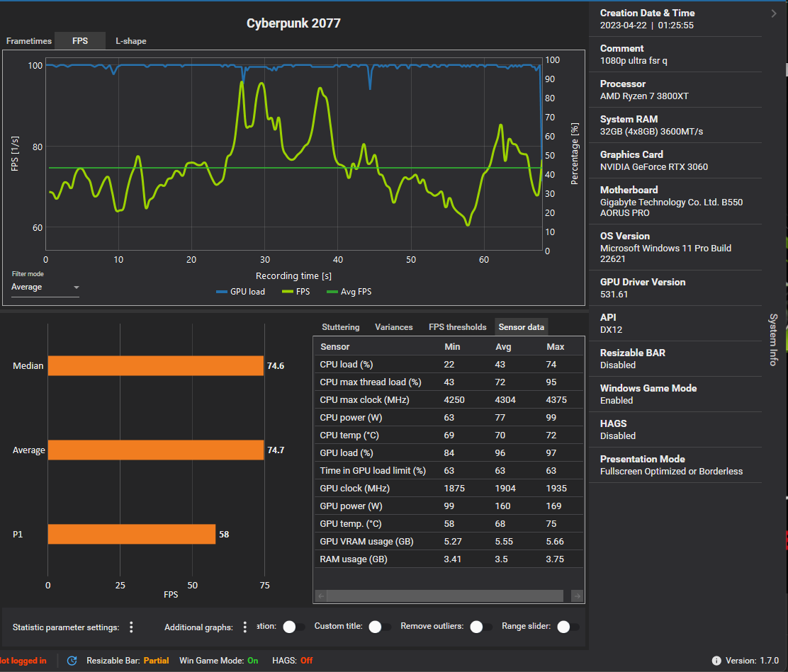Open the Stuttering tab
The image size is (788, 672).
(341, 327)
